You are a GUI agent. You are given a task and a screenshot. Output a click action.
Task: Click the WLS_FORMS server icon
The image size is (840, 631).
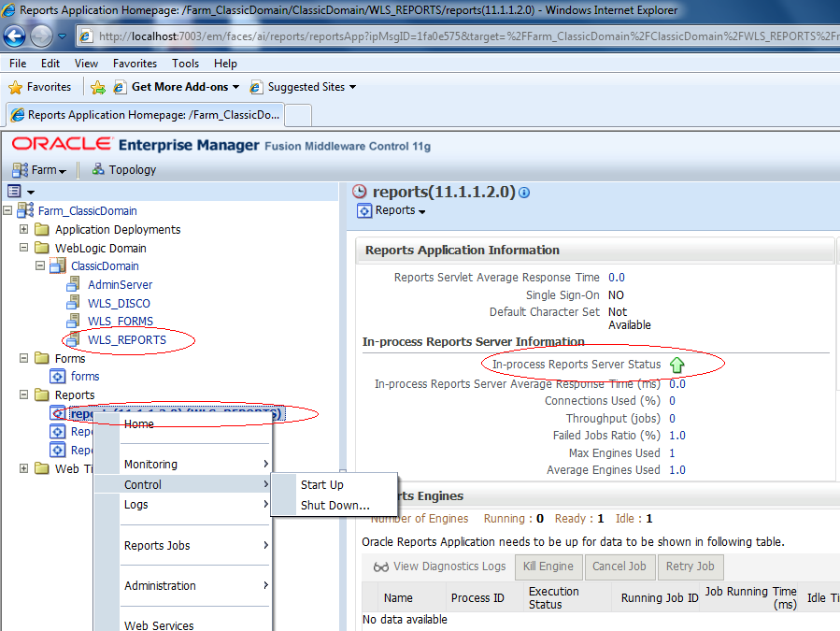click(x=74, y=321)
